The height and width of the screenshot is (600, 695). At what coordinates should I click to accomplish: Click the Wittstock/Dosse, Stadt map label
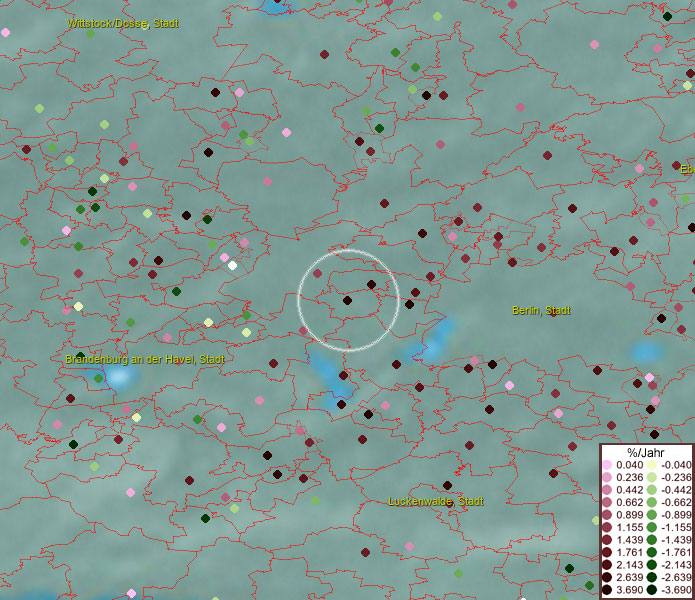[123, 23]
